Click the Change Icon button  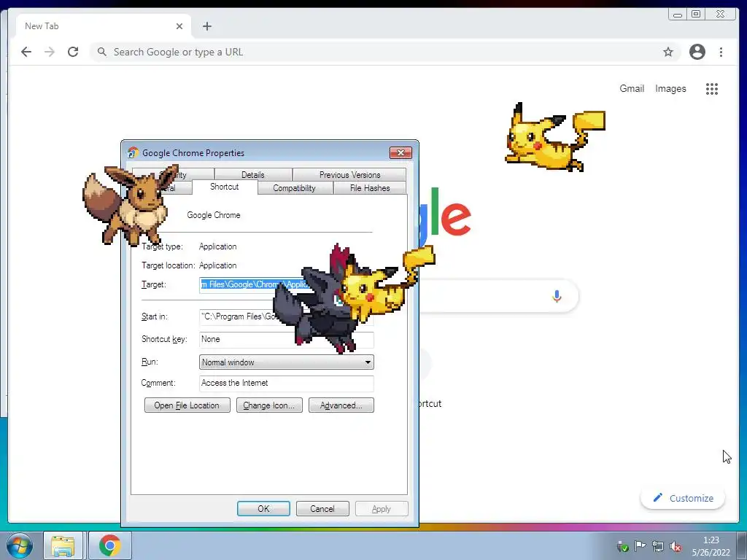point(269,405)
